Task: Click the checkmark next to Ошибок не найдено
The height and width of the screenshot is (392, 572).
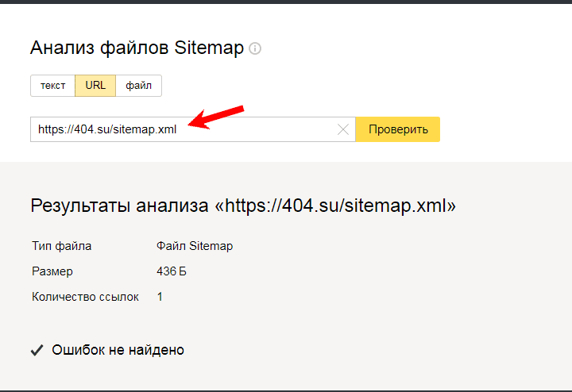Action: pos(37,350)
